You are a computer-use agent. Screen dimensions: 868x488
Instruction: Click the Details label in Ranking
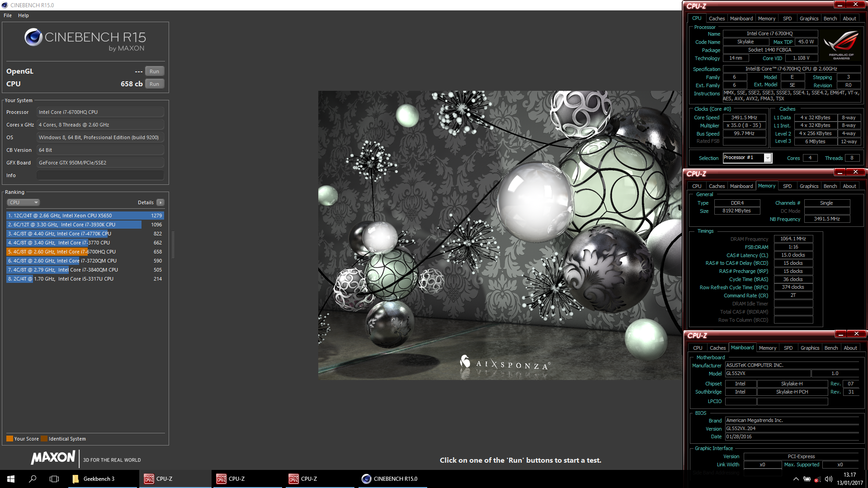point(146,202)
